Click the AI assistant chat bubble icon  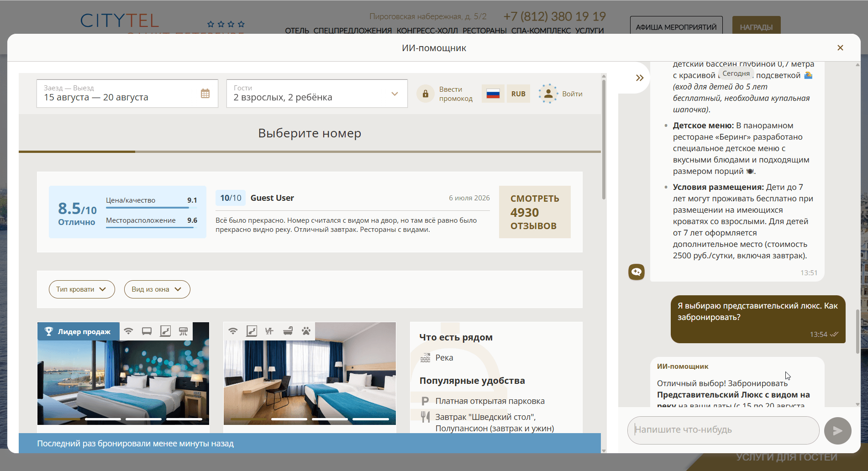[x=636, y=272]
